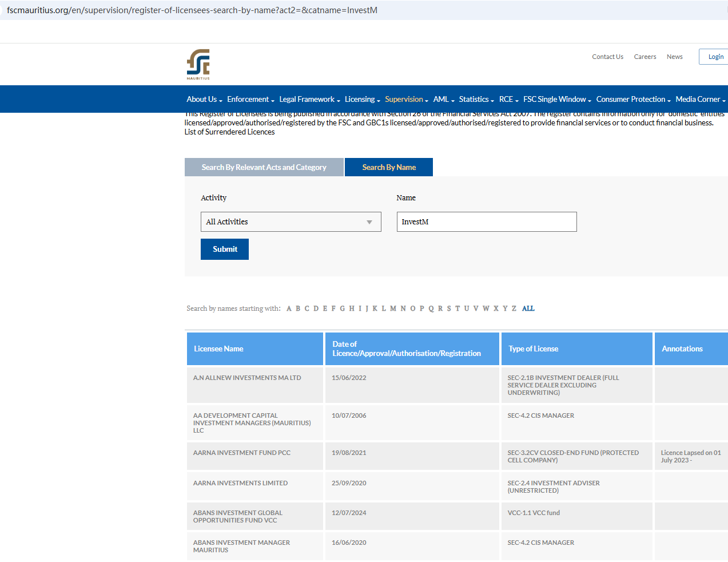Click the Annotations column header
The image size is (728, 562).
(x=691, y=349)
